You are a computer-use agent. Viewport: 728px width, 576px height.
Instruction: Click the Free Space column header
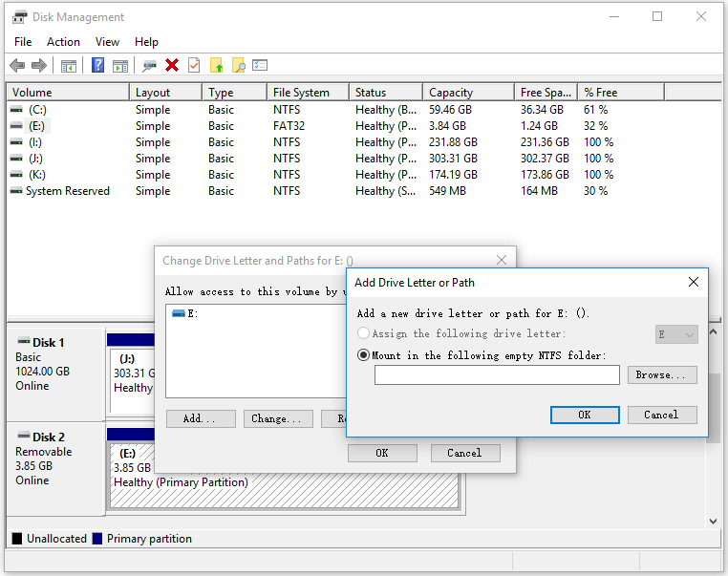pyautogui.click(x=545, y=93)
